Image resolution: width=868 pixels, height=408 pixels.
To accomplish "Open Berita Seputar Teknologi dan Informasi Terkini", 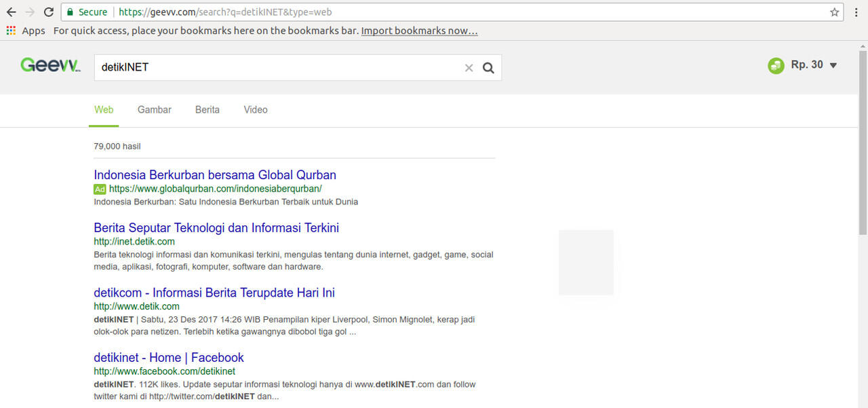I will pyautogui.click(x=216, y=227).
